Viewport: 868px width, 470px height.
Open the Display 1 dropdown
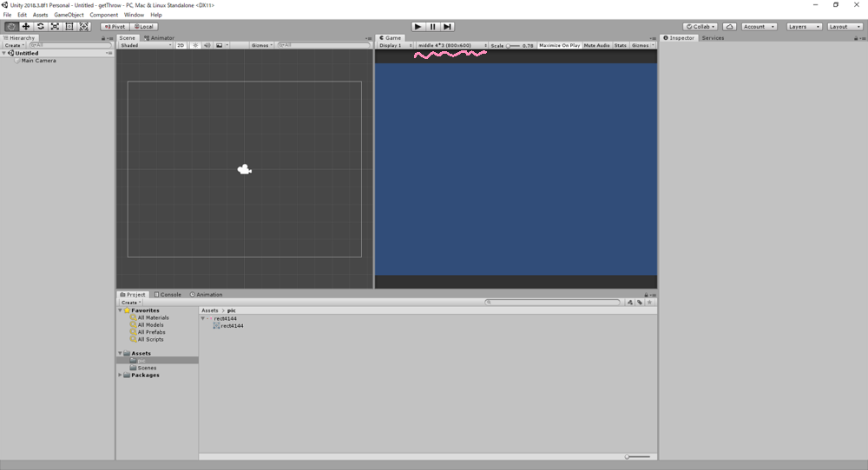[x=395, y=45]
